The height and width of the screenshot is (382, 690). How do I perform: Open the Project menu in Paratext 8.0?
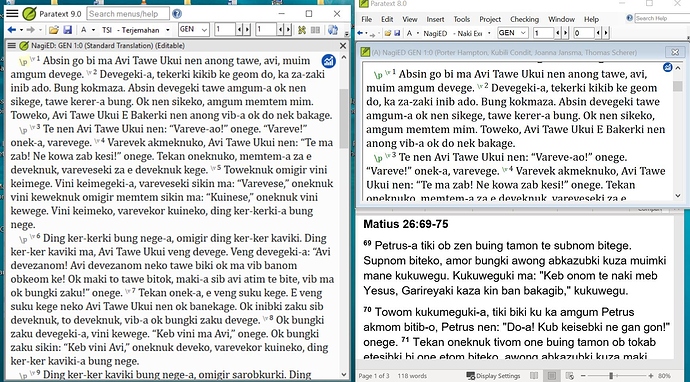(x=490, y=19)
